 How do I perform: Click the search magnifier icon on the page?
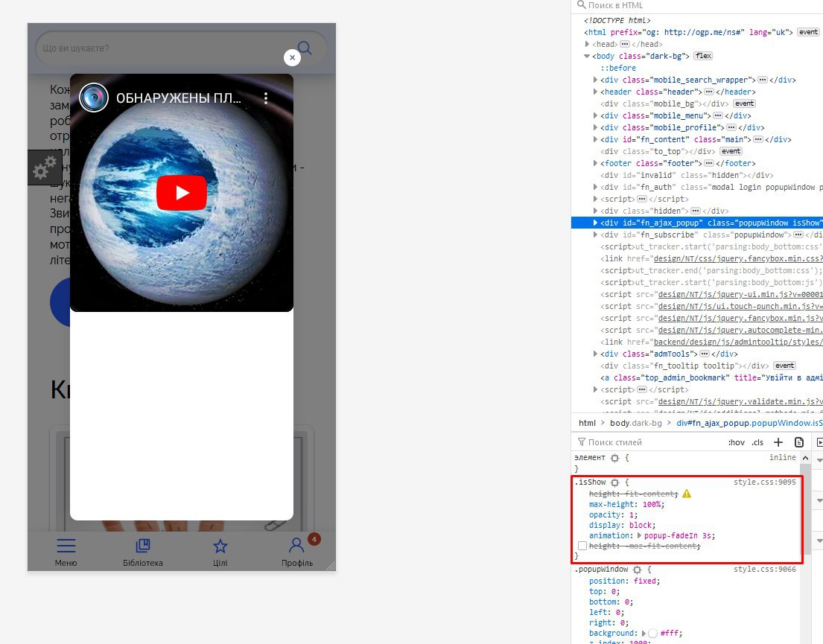coord(305,48)
